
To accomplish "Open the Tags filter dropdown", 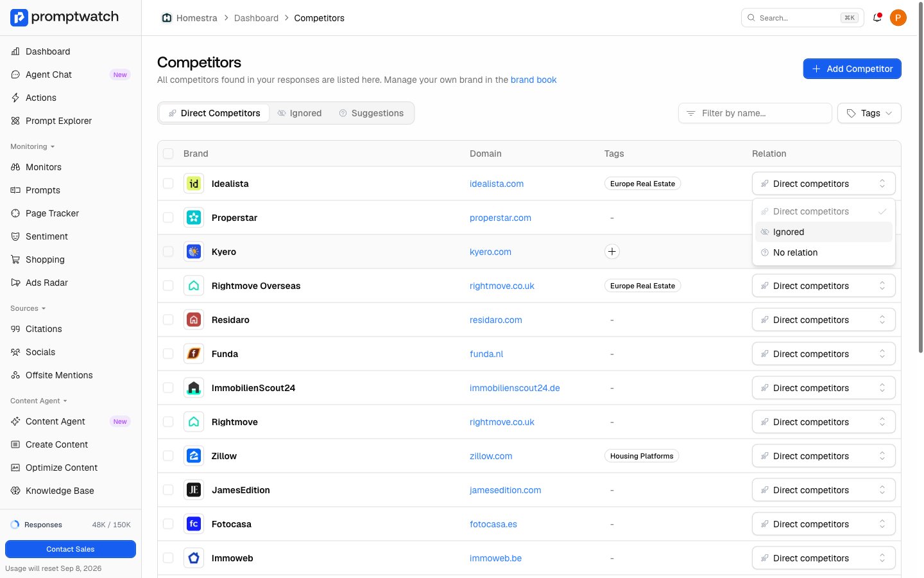I will point(869,113).
